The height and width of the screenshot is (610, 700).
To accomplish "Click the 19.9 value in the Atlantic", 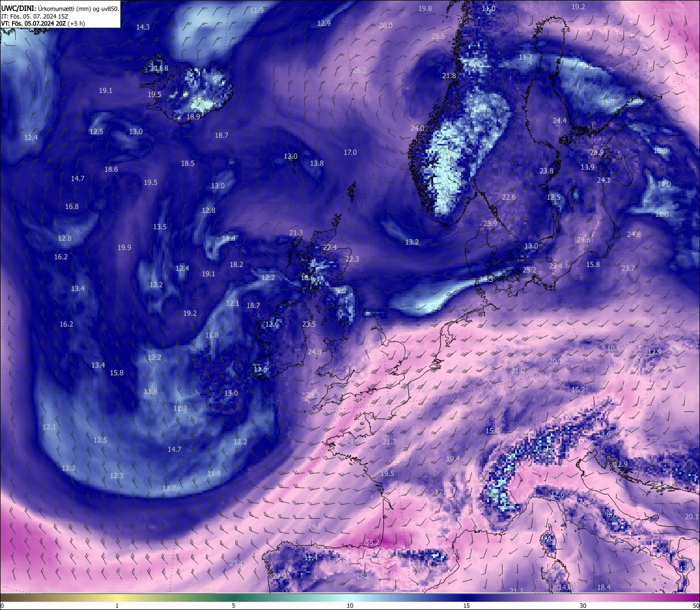I will tap(124, 247).
